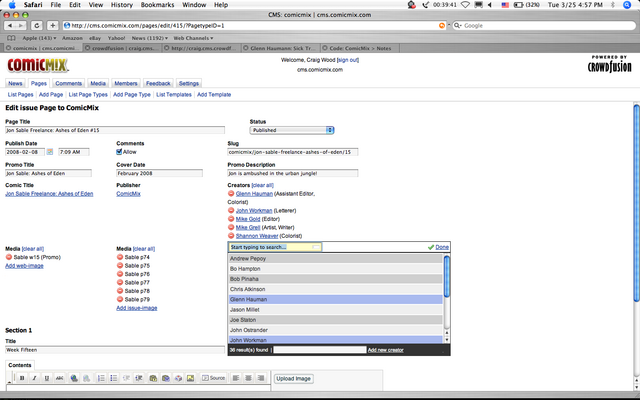Image resolution: width=640 pixels, height=400 pixels.
Task: Click the creator list scrollbar thumb
Action: coord(447,276)
